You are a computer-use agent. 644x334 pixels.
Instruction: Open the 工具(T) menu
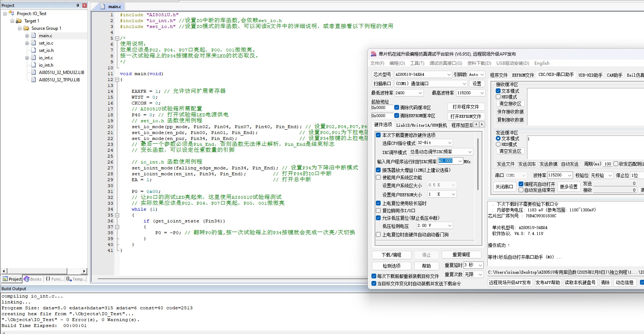[417, 63]
